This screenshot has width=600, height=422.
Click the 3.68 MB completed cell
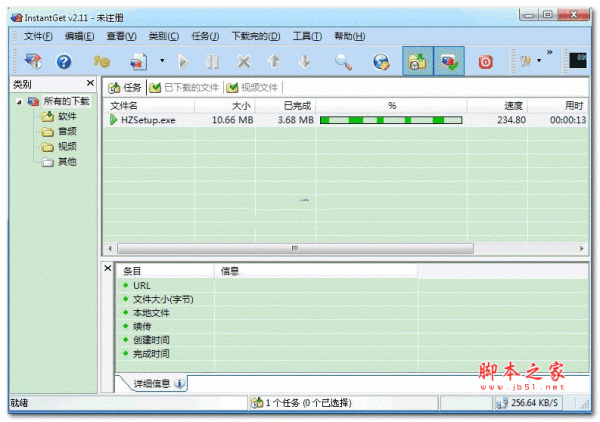tap(296, 120)
